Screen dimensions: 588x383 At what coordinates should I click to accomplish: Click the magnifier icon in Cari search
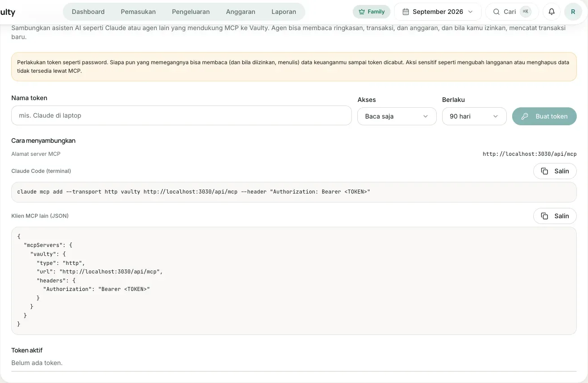(496, 12)
